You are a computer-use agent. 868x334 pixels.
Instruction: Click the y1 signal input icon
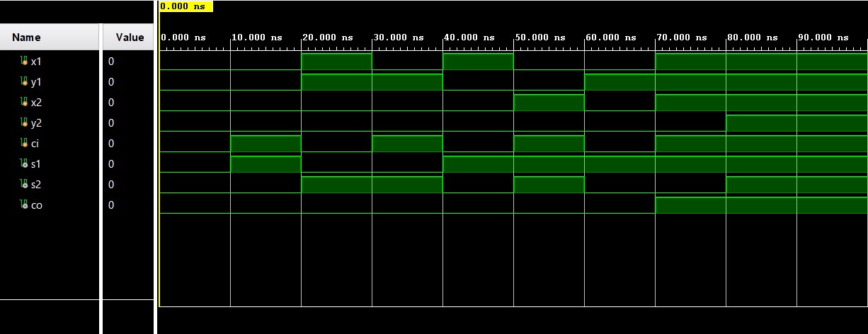click(24, 82)
